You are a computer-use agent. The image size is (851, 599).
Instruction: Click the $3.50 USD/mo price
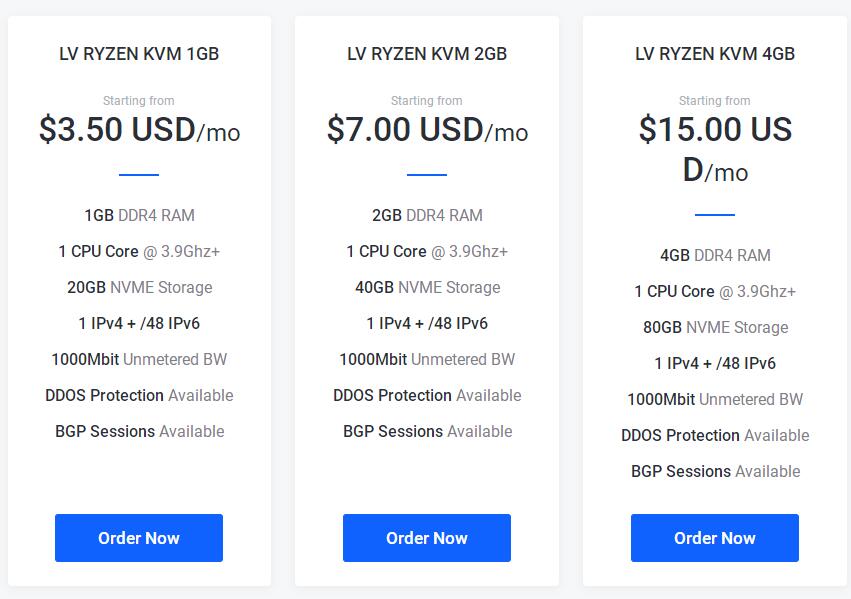point(139,130)
